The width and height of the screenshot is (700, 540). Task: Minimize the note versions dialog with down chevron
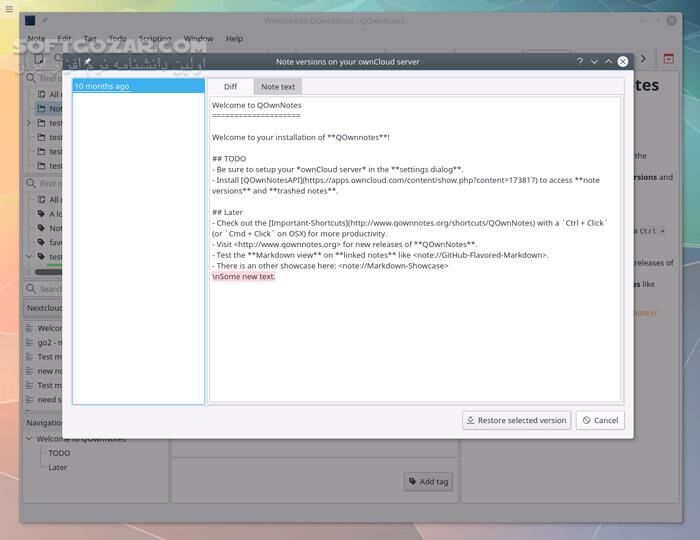pyautogui.click(x=594, y=62)
